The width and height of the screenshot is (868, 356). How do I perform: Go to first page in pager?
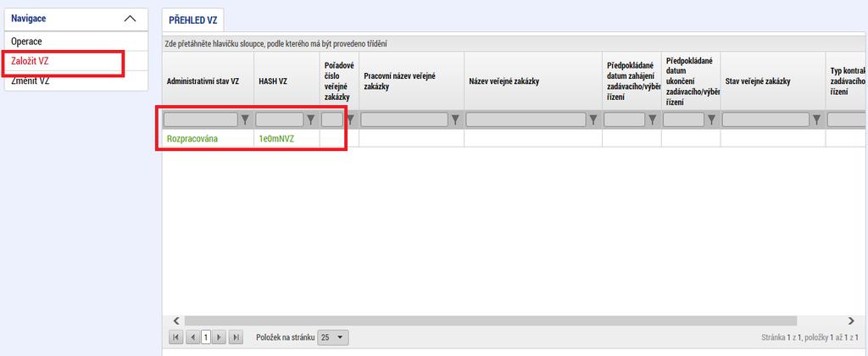[175, 337]
